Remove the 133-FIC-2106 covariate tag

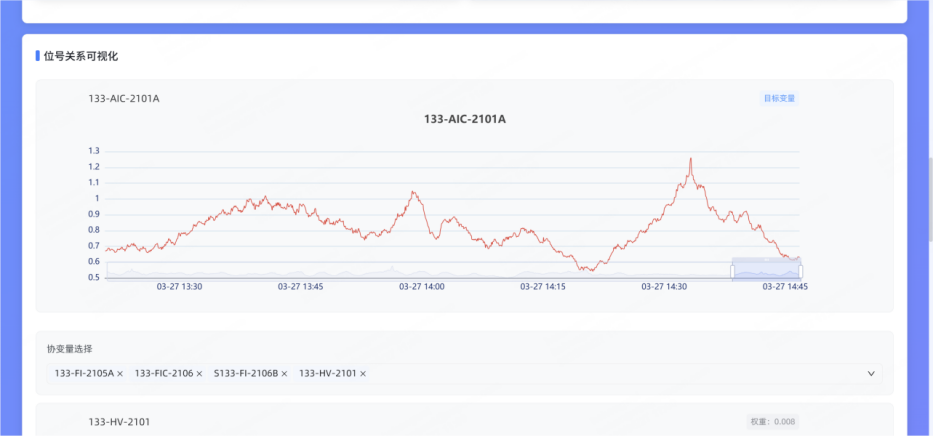(x=199, y=374)
